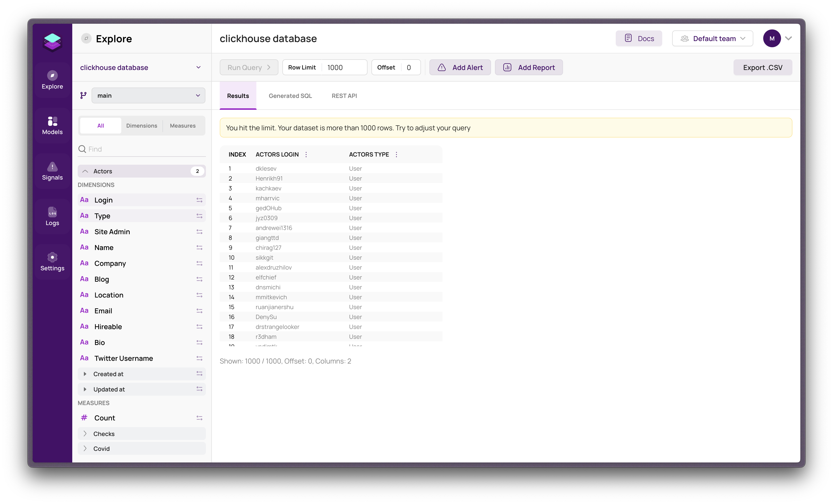833x504 pixels.
Task: Click the search magnifier icon near Find
Action: point(82,149)
